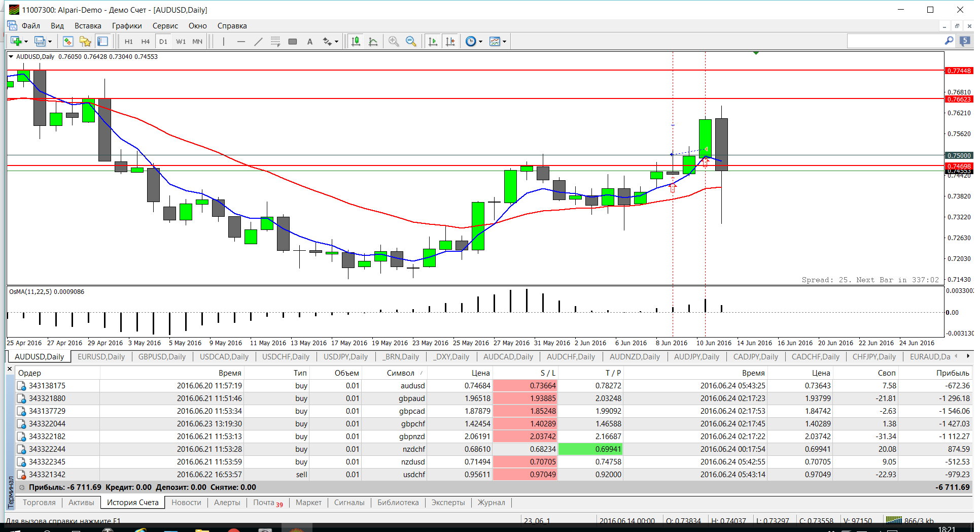Select the trendline drawing tool
The width and height of the screenshot is (980, 532).
pyautogui.click(x=258, y=42)
